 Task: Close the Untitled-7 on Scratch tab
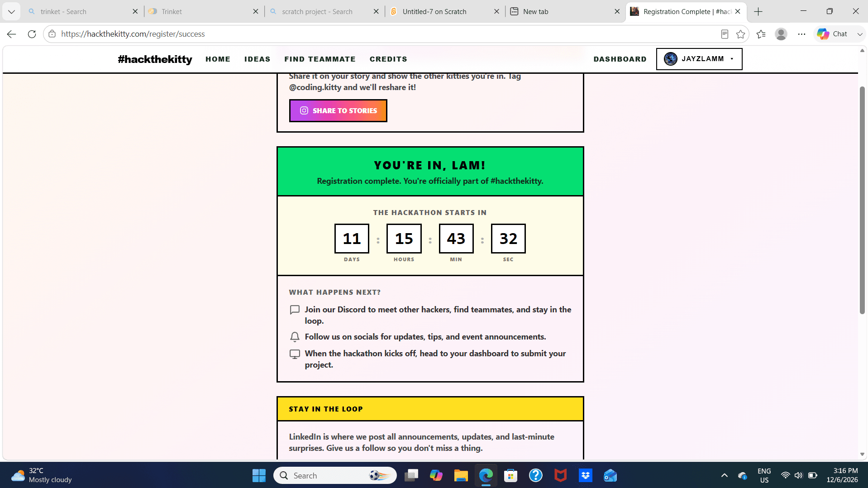[x=496, y=12]
